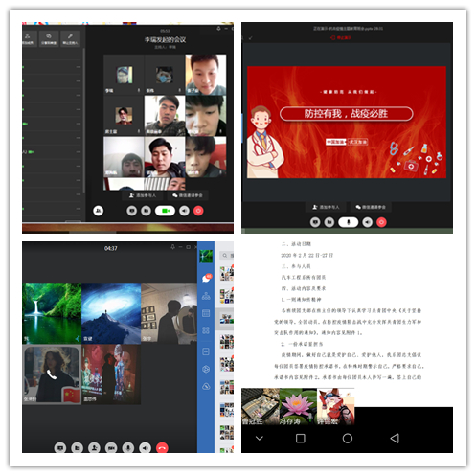The image size is (476, 476).
Task: Open the chat messages icon with red badge
Action: tap(206, 279)
